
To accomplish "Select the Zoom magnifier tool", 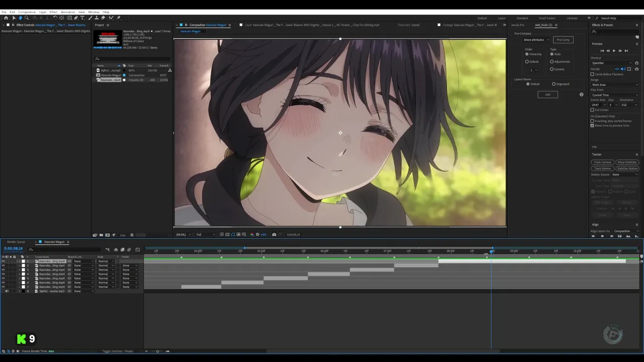I will pos(27,18).
